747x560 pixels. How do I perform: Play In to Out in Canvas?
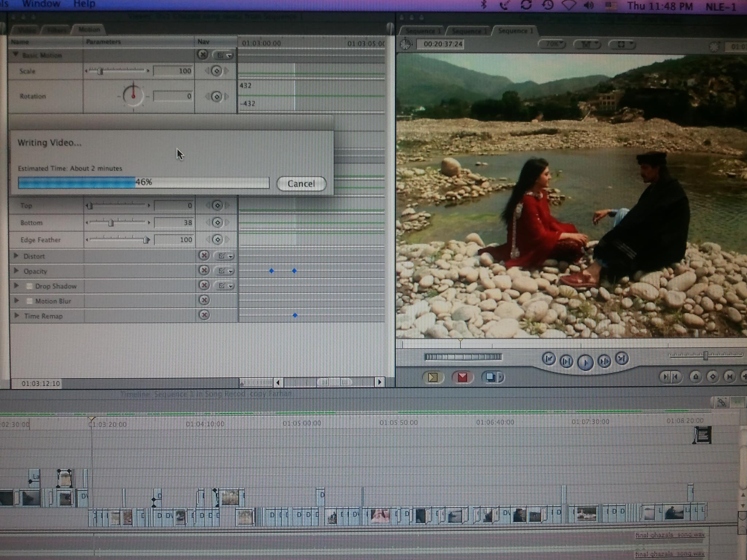click(x=566, y=361)
